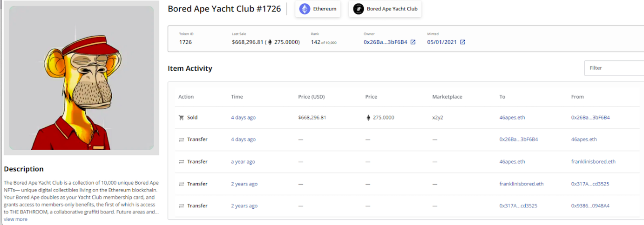644x225 pixels.
Task: Open 46apes.eth in the Sold row
Action: 512,118
